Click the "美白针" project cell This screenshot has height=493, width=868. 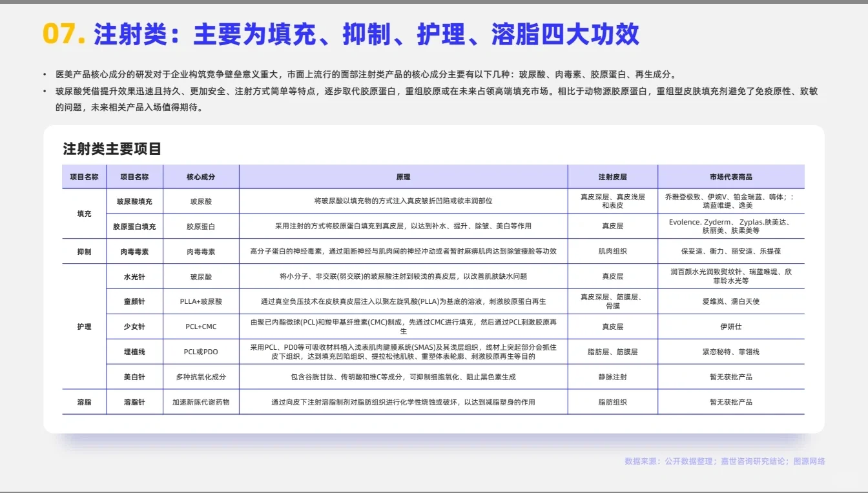click(x=134, y=376)
